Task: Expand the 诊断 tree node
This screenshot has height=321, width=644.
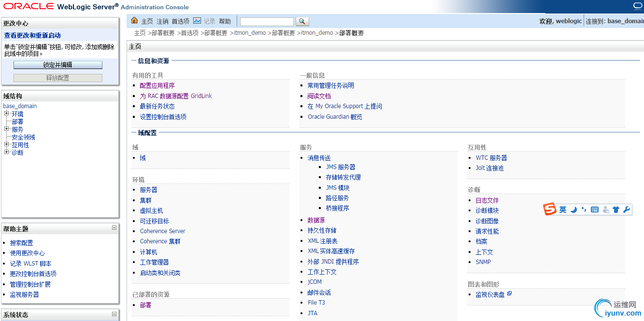Action: coord(7,152)
